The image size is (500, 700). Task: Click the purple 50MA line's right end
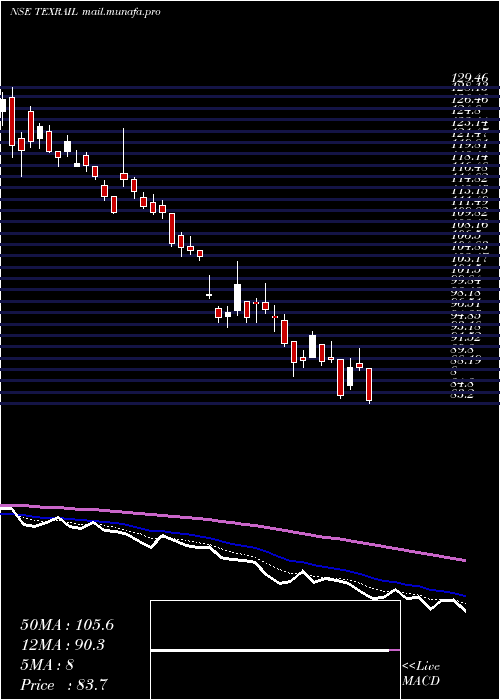tap(464, 560)
